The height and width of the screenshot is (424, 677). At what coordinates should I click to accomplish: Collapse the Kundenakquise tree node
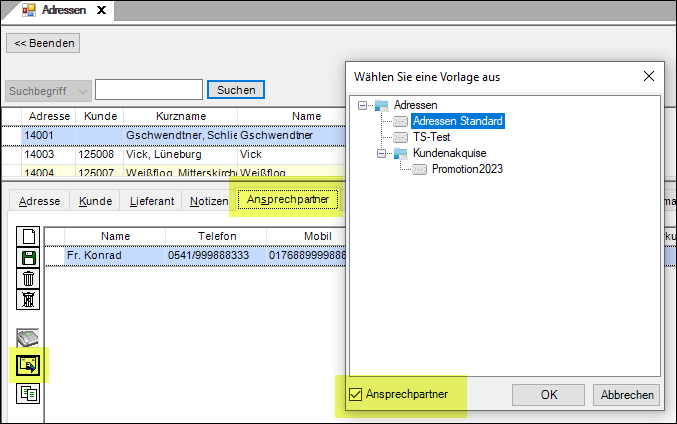pos(382,153)
